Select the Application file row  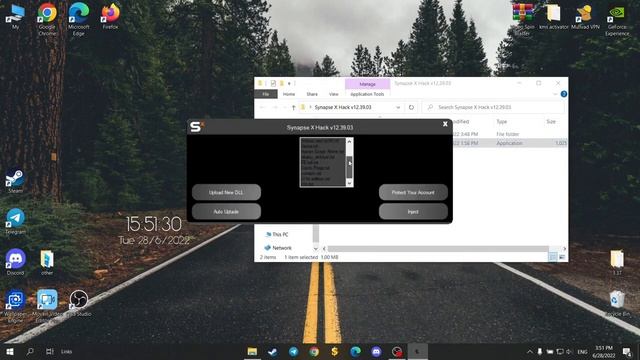[x=509, y=143]
